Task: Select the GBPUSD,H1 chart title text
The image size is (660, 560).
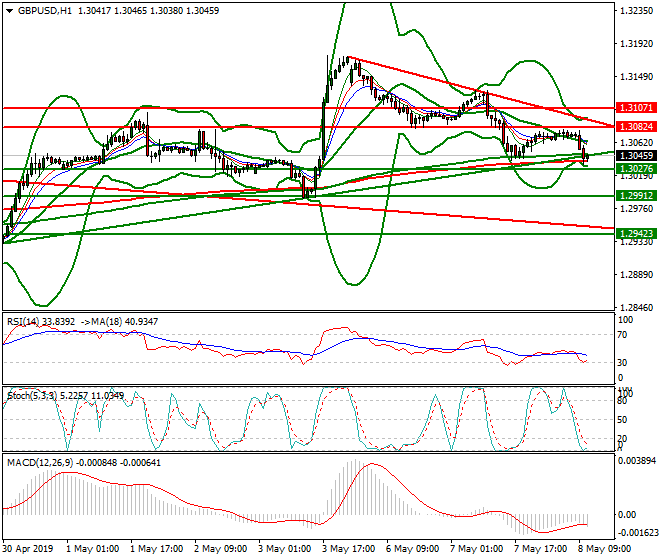Action: pyautogui.click(x=45, y=11)
